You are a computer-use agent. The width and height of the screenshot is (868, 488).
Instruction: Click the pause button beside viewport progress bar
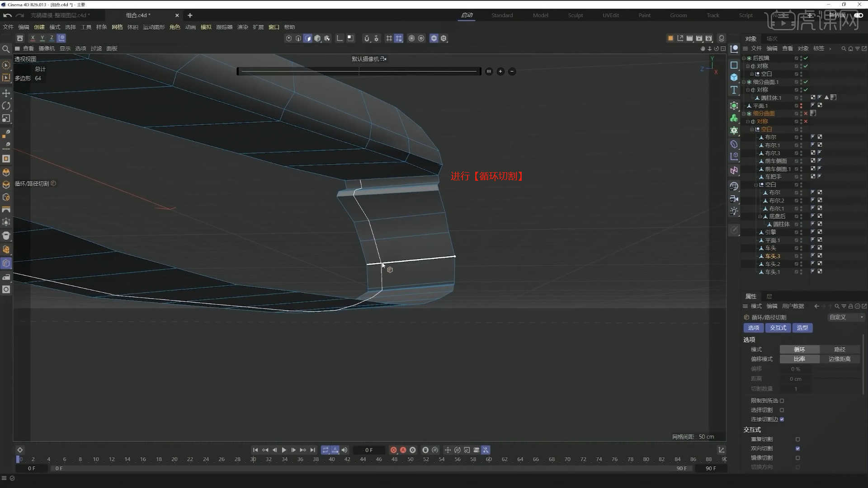(489, 71)
